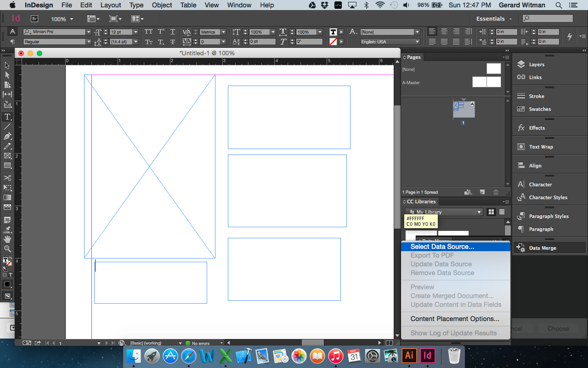Open the Table menu
The height and width of the screenshot is (368, 588).
[x=188, y=5]
